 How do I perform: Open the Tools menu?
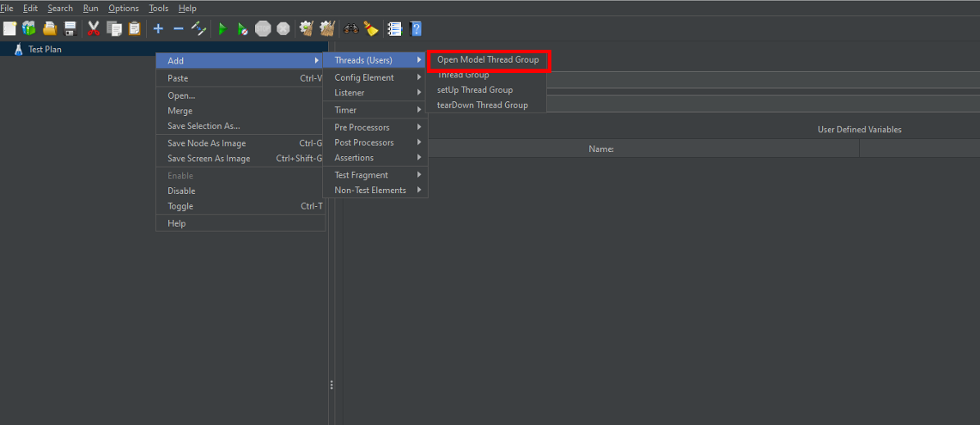pyautogui.click(x=159, y=8)
